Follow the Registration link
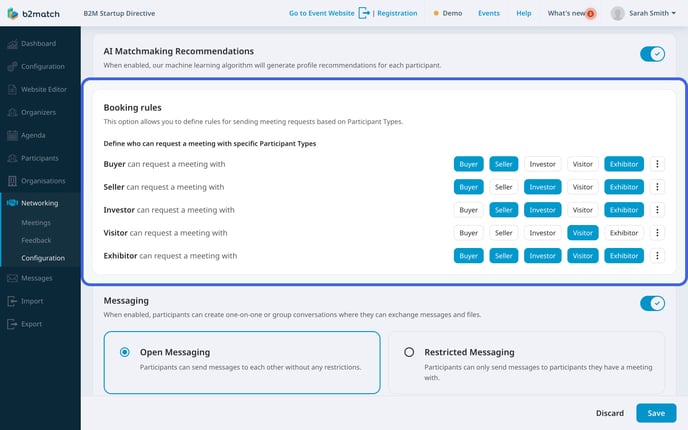This screenshot has height=430, width=688. (x=397, y=14)
